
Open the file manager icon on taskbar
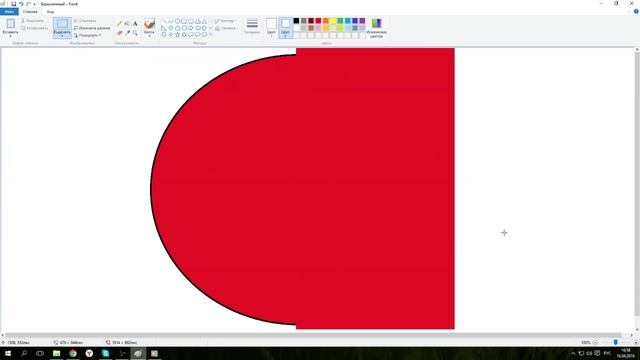click(56, 353)
